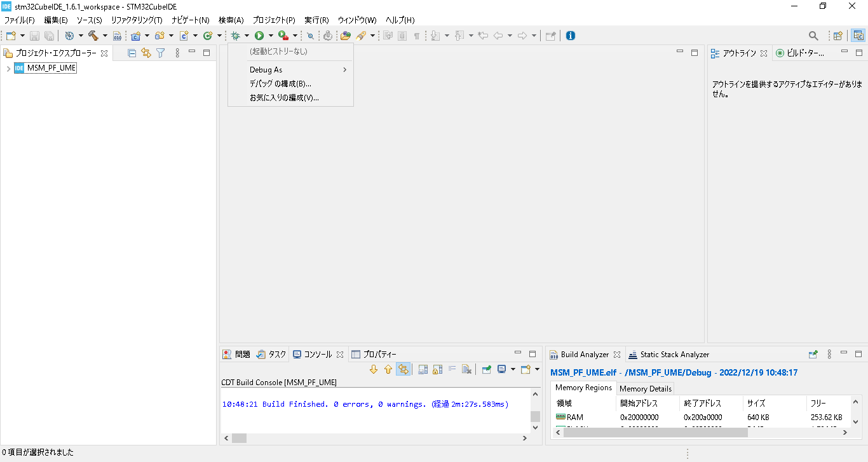The height and width of the screenshot is (462, 868).
Task: Click the hammer Build icon
Action: tap(93, 36)
